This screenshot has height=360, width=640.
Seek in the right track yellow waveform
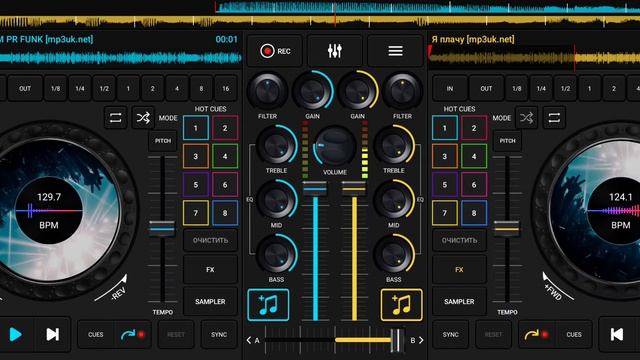click(534, 58)
